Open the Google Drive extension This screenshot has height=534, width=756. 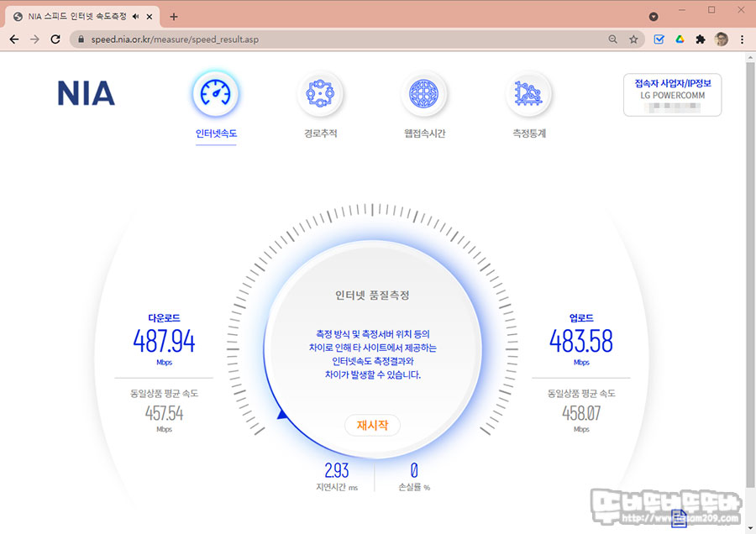(x=680, y=39)
